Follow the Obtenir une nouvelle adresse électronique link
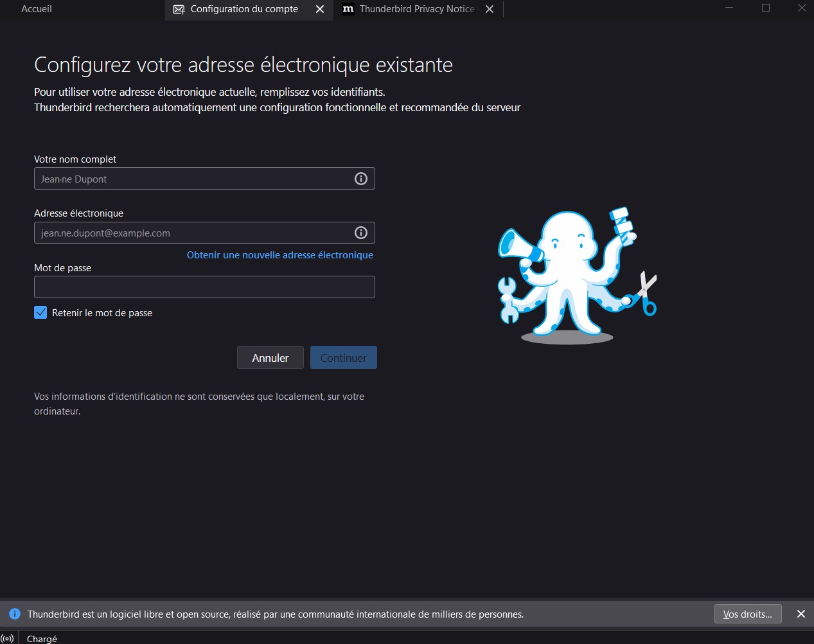This screenshot has height=644, width=814. (279, 255)
